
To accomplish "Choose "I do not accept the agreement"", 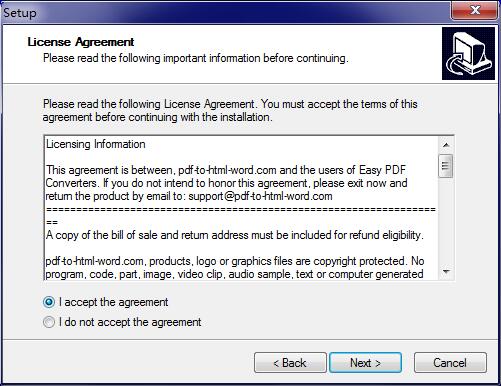I will 49,322.
